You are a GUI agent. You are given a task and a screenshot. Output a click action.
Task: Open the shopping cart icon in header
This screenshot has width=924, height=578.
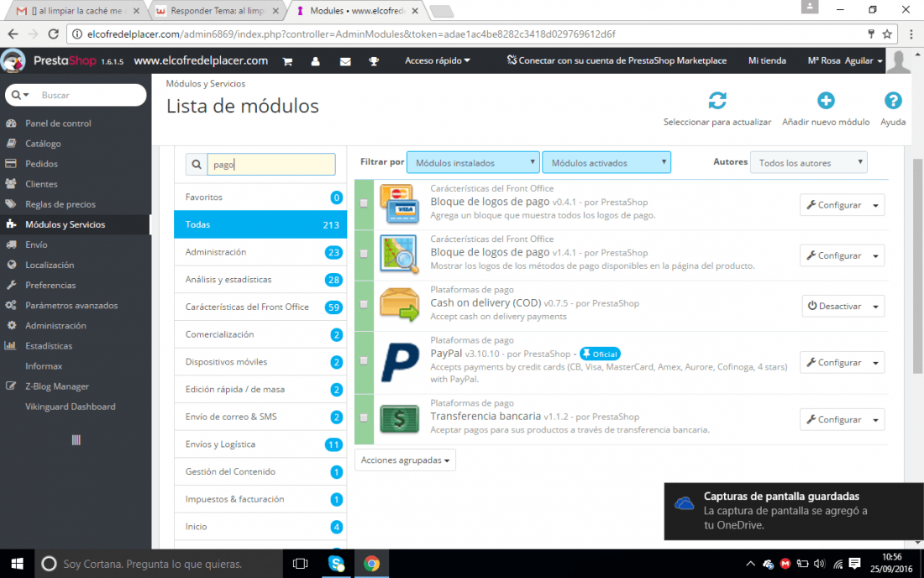(x=287, y=61)
